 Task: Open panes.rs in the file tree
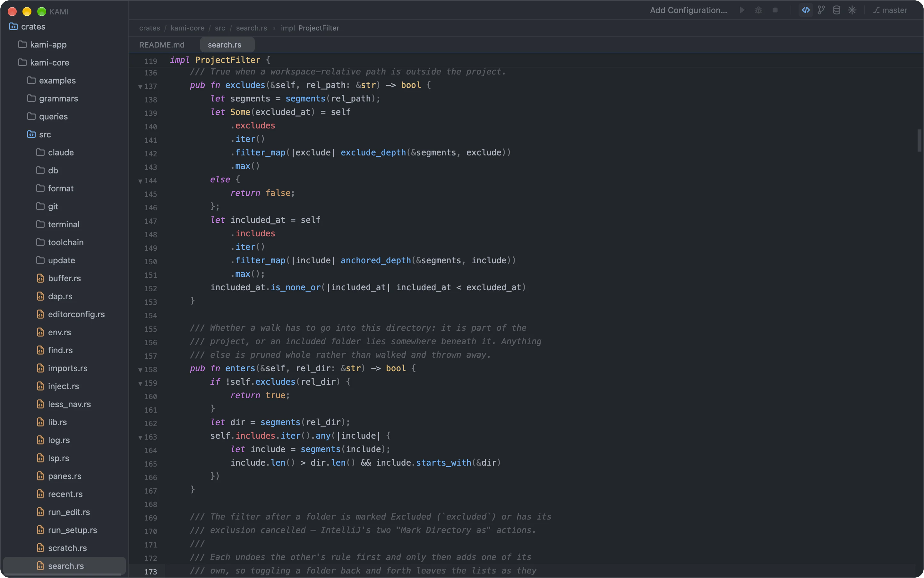[64, 476]
